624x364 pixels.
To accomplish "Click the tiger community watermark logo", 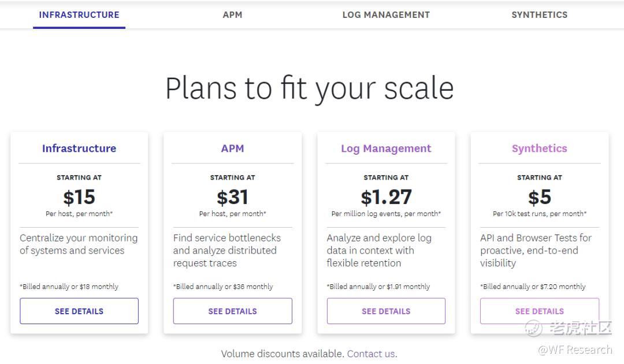I will (534, 328).
